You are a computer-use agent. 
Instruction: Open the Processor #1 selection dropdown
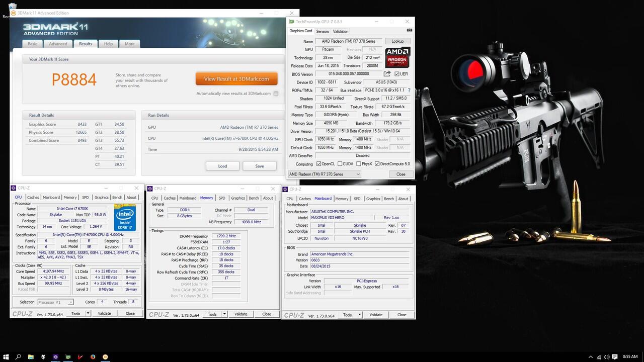pyautogui.click(x=55, y=302)
